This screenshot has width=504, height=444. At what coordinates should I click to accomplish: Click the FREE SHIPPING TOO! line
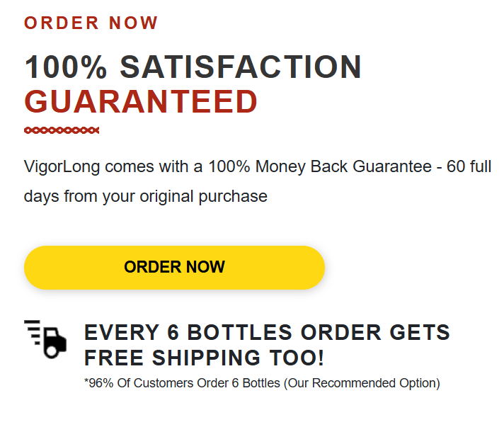point(204,358)
